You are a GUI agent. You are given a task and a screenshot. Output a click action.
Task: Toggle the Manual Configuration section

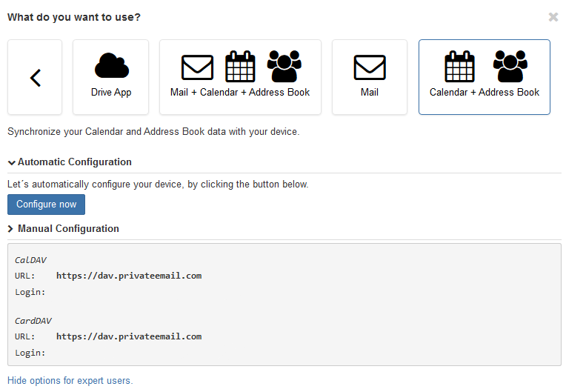click(x=68, y=229)
